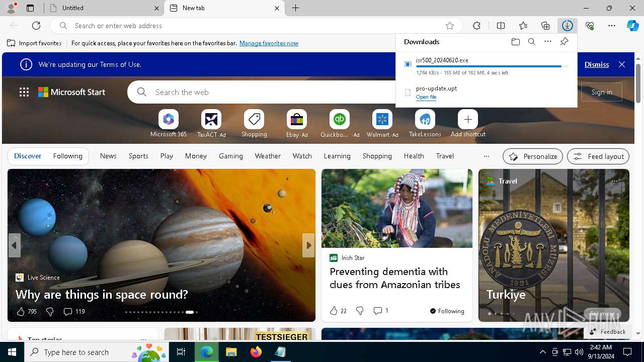644x362 pixels.
Task: Toggle the Downloads toolbar button
Action: click(568, 26)
